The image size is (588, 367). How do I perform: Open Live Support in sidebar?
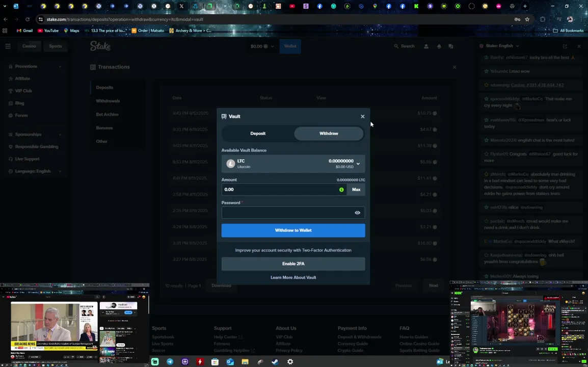pyautogui.click(x=27, y=159)
